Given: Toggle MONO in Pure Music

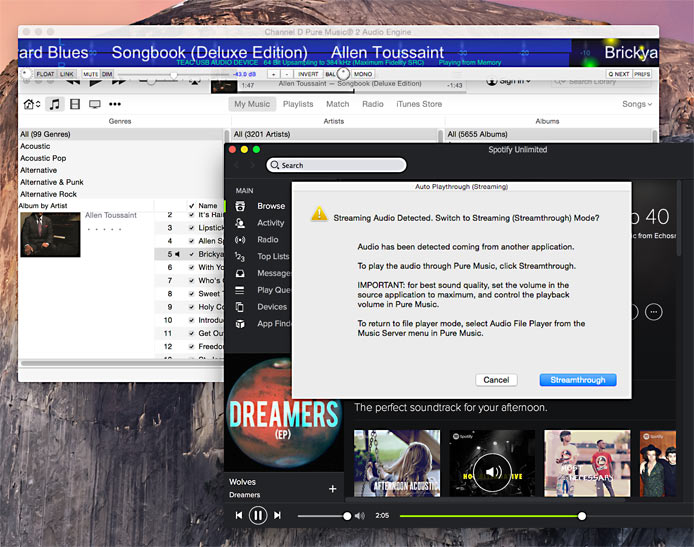Looking at the screenshot, I should click(x=363, y=74).
